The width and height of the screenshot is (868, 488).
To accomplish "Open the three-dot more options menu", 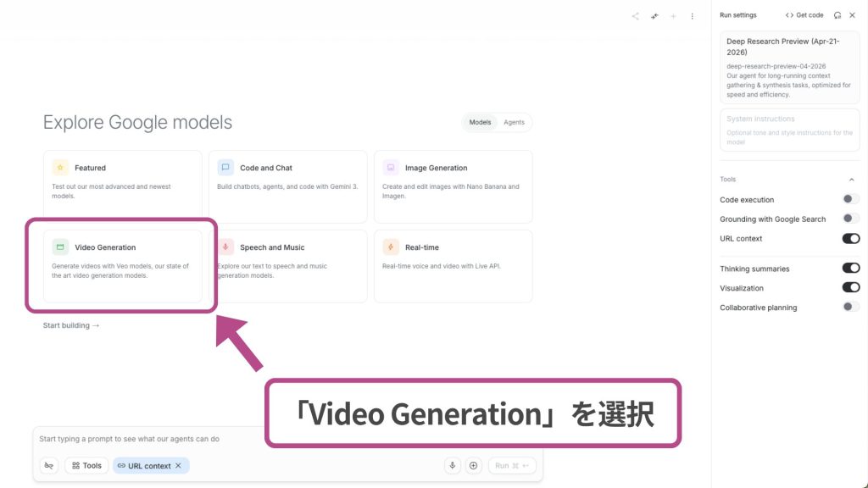I will point(692,16).
